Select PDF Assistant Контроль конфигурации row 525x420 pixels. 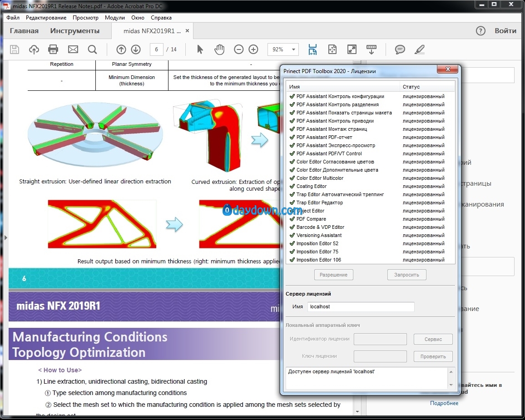coord(370,96)
